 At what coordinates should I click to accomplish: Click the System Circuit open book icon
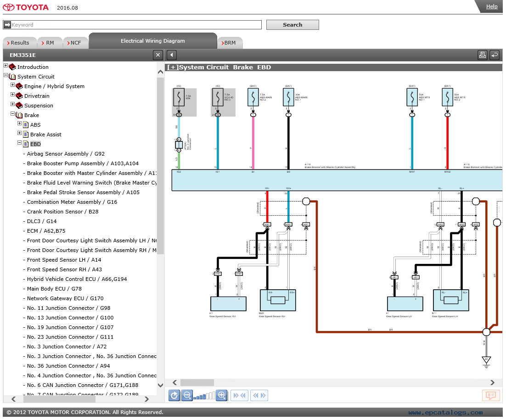pos(12,77)
